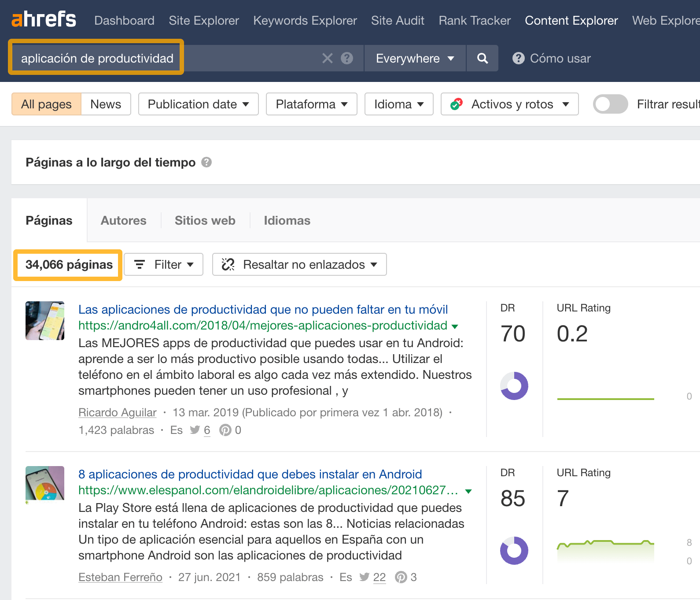
Task: Click the 27 jun. 2021 publication date
Action: tap(210, 577)
